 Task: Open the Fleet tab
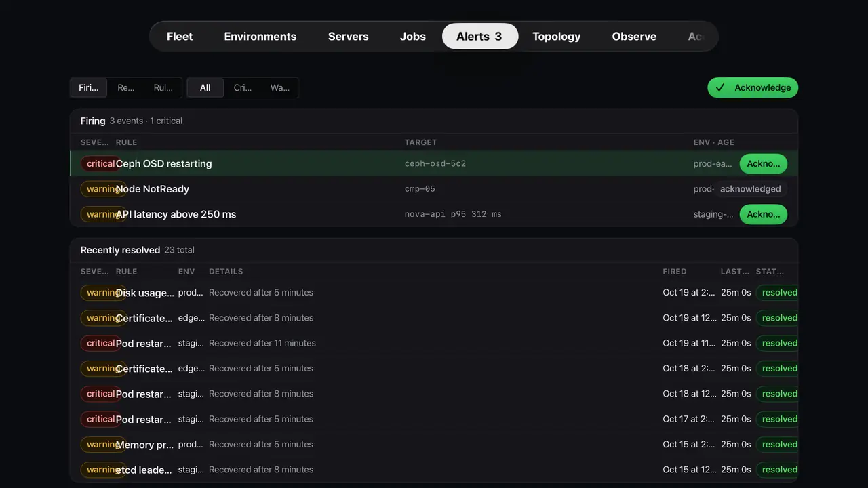click(x=180, y=37)
